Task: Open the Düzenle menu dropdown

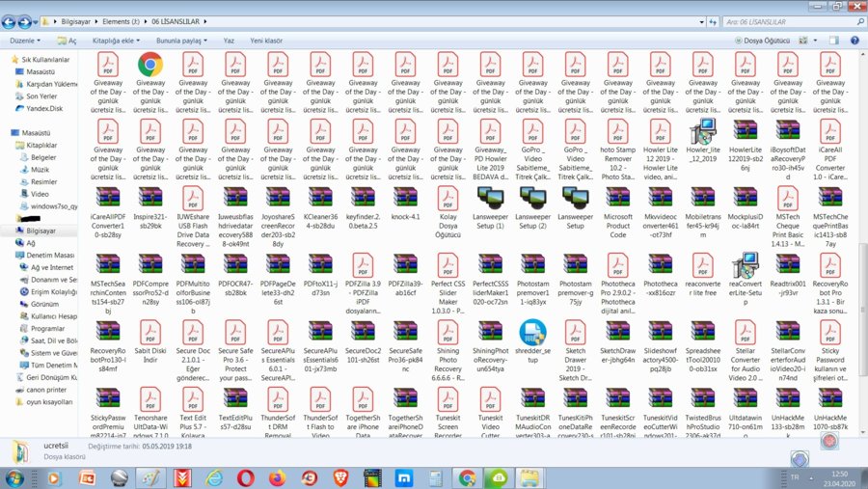Action: [25, 41]
